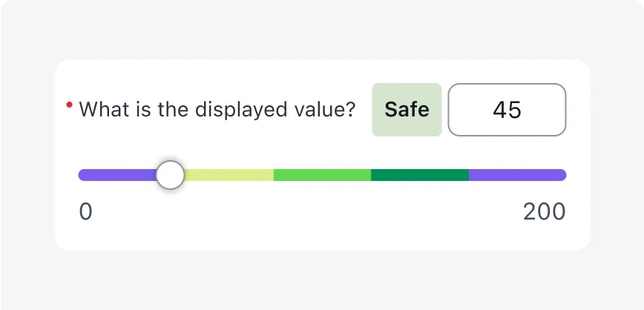Click the far right end of slider track
Screen dimensions: 644x310
[563, 175]
